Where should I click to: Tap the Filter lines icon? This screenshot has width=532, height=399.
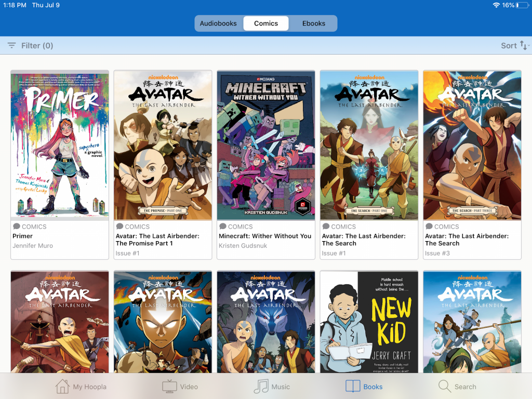[11, 46]
